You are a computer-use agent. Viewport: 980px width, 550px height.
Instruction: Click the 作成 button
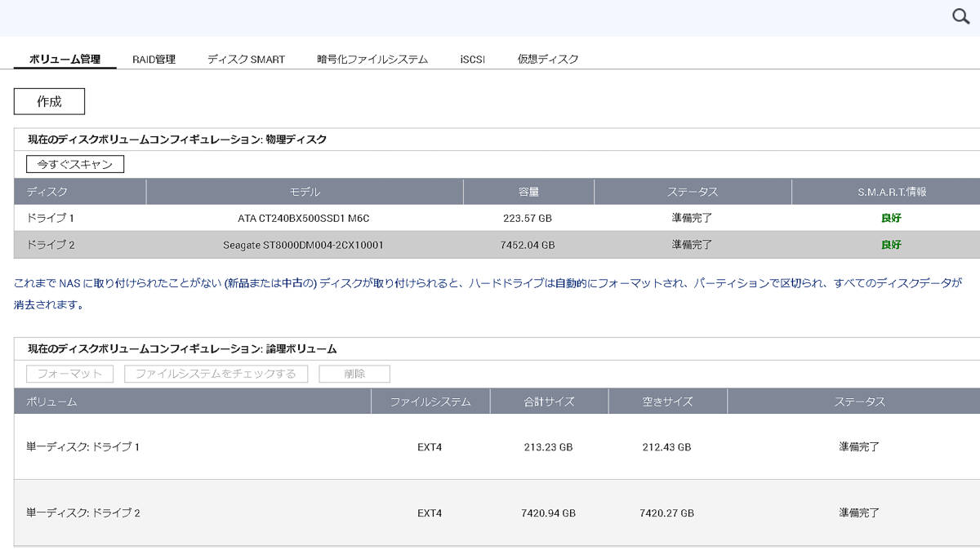point(49,101)
